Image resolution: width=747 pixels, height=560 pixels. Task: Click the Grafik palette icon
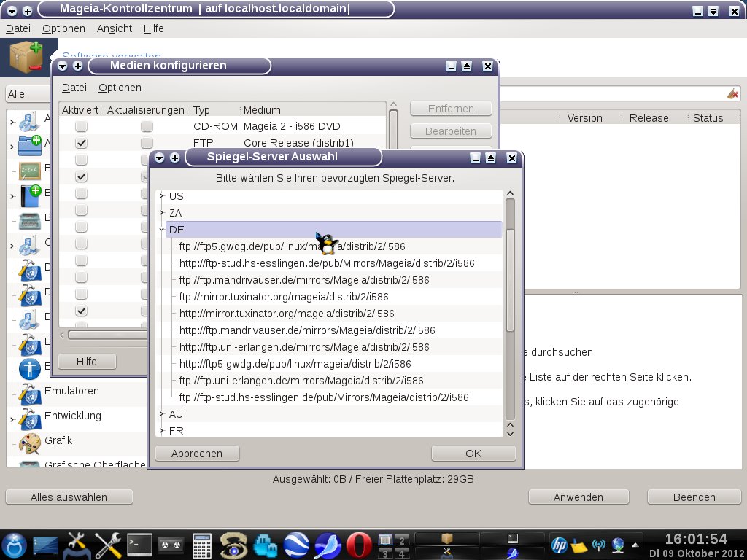(29, 443)
